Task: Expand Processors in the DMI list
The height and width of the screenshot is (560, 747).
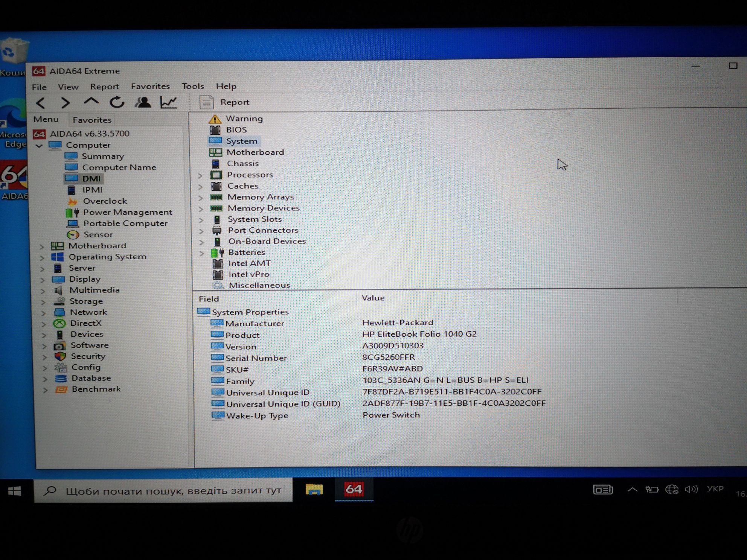Action: (200, 175)
